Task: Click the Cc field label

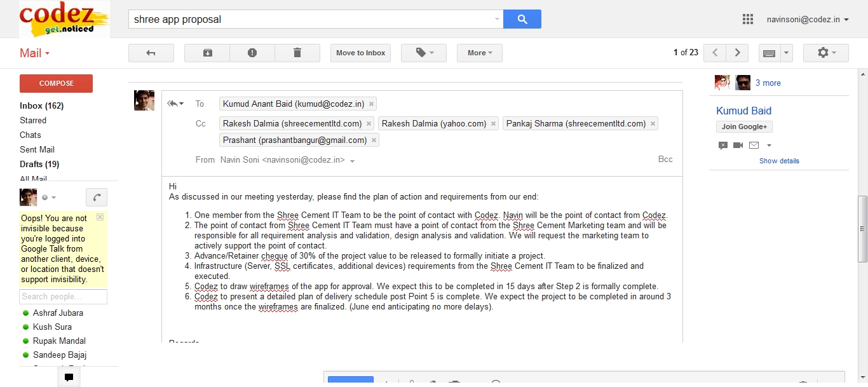Action: click(x=201, y=124)
